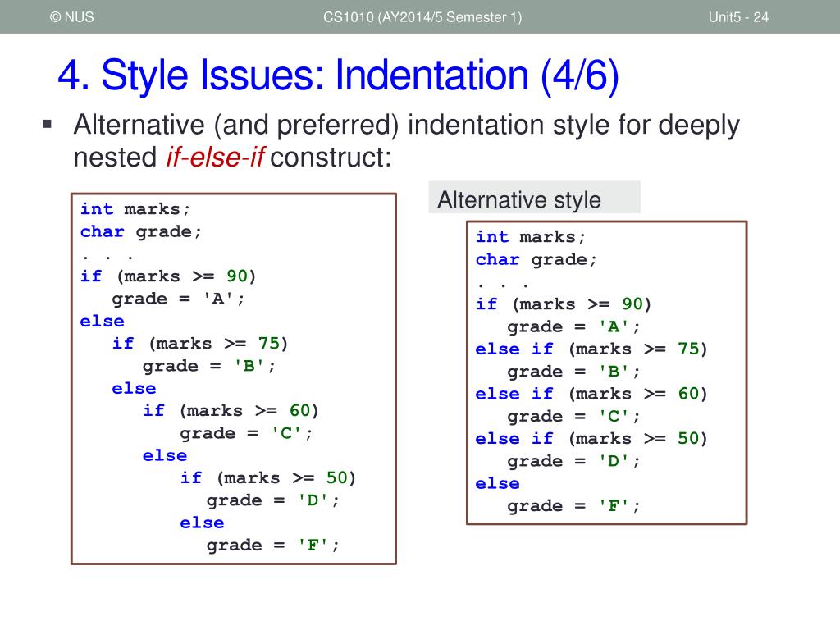This screenshot has width=840, height=630.
Task: Click 'if (marks >= 90)' in right code box
Action: (x=564, y=304)
